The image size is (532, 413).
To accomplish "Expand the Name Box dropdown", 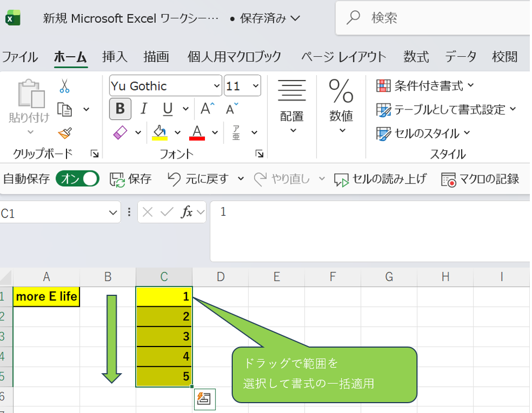I will [x=113, y=212].
